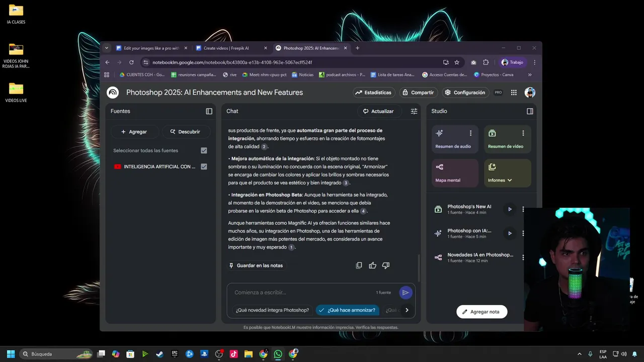The image size is (644, 362).
Task: Collapse the Studio panel with its icon
Action: click(x=530, y=111)
